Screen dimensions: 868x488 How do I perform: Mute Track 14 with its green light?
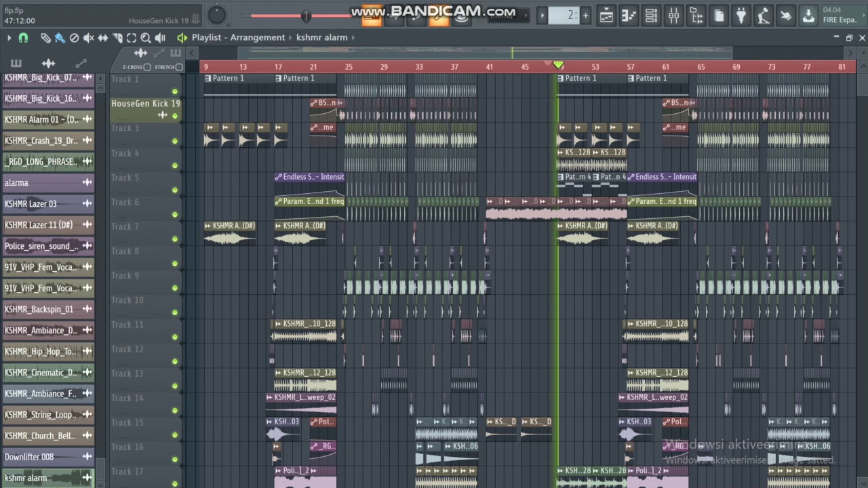point(175,410)
